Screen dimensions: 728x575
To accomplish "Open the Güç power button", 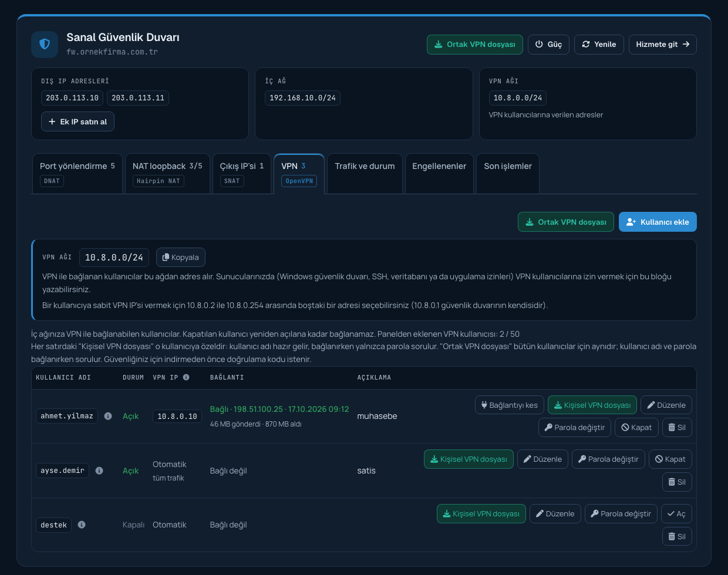I will point(548,45).
